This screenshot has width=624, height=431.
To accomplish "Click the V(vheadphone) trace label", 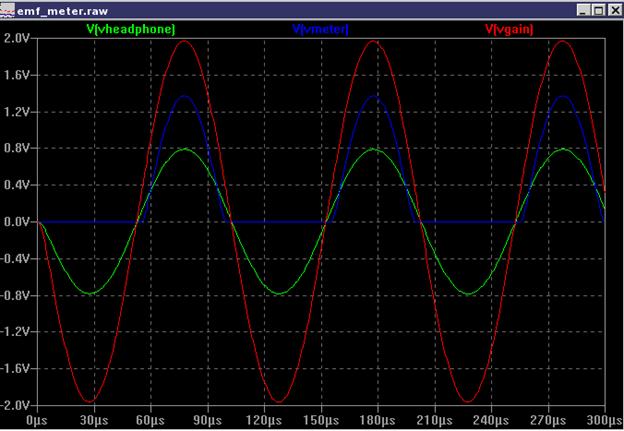I will [x=131, y=29].
